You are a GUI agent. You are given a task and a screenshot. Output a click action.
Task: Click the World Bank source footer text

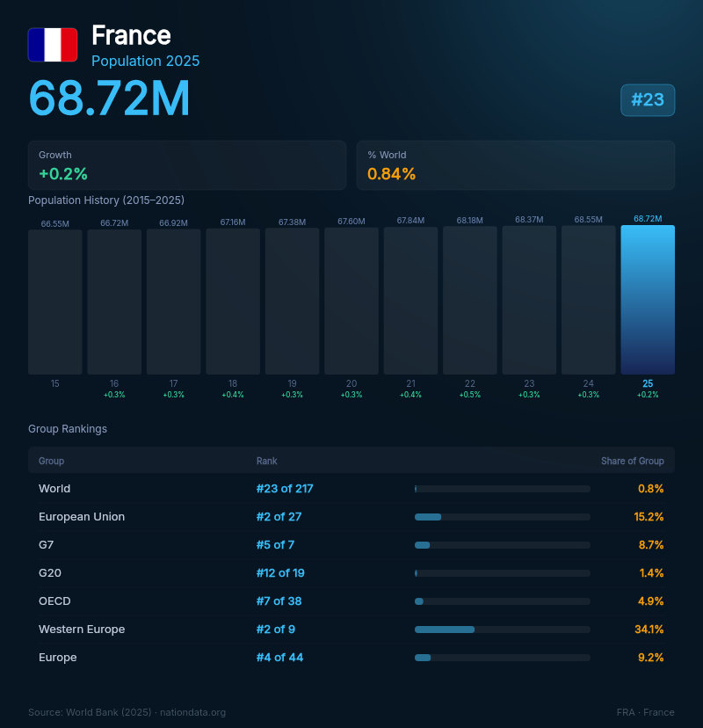coord(127,712)
